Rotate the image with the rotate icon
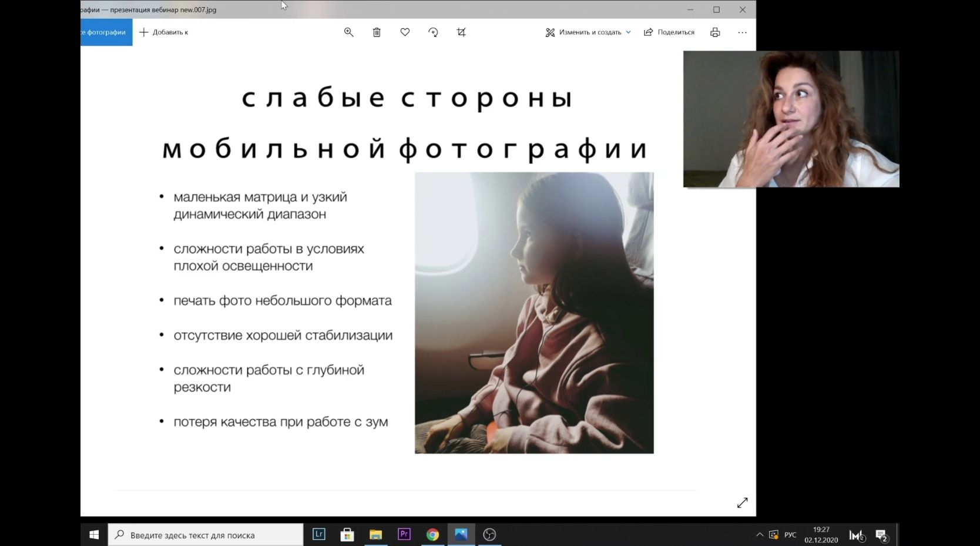980x546 pixels. coord(433,32)
